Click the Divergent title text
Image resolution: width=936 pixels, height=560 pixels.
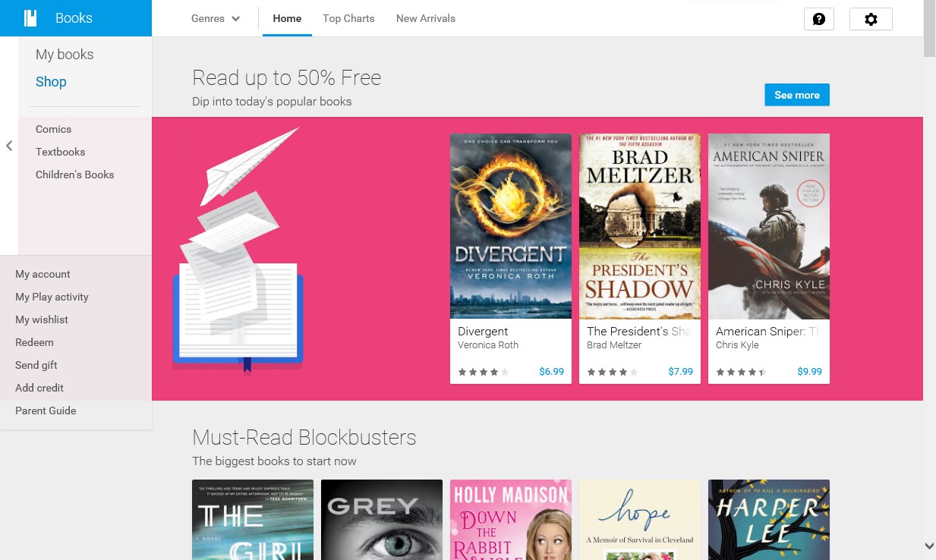pyautogui.click(x=483, y=332)
